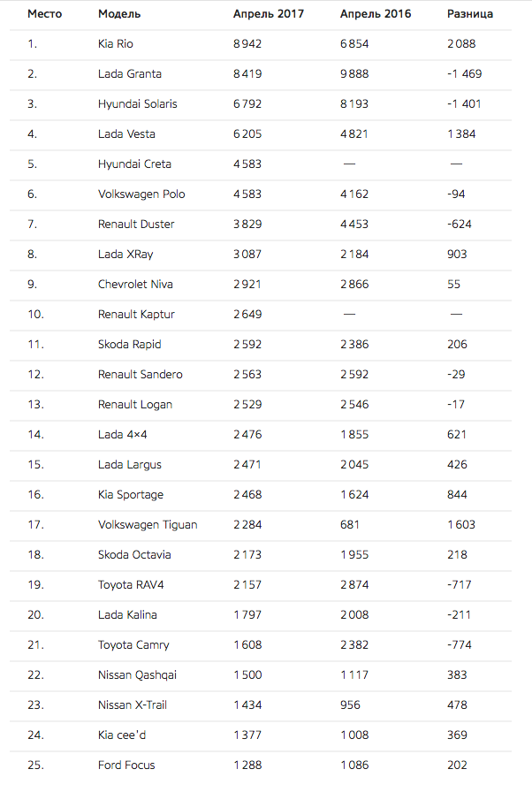This screenshot has width=532, height=792.
Task: Click the Lada Granta model cell
Action: (x=130, y=74)
